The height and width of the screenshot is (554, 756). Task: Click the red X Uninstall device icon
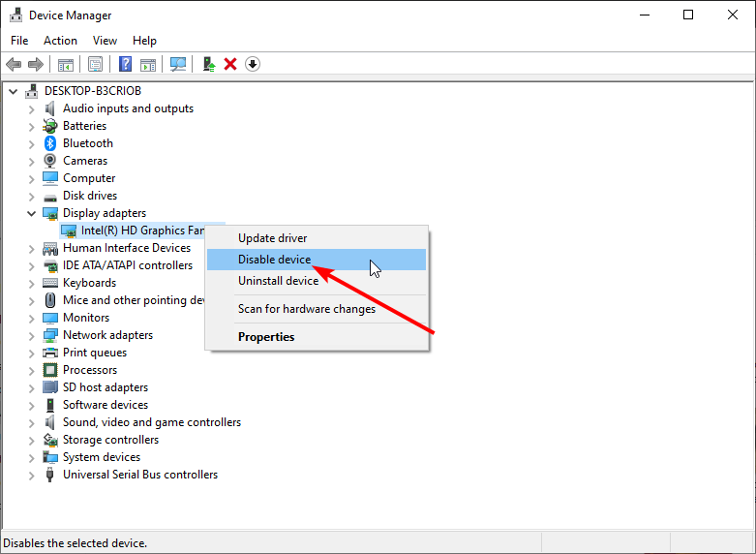pyautogui.click(x=230, y=64)
